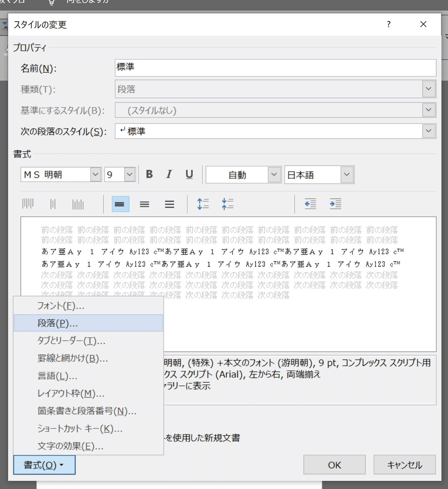Image resolution: width=448 pixels, height=489 pixels.
Task: Open the 次の段落のスタイル dropdown
Action: coord(428,131)
